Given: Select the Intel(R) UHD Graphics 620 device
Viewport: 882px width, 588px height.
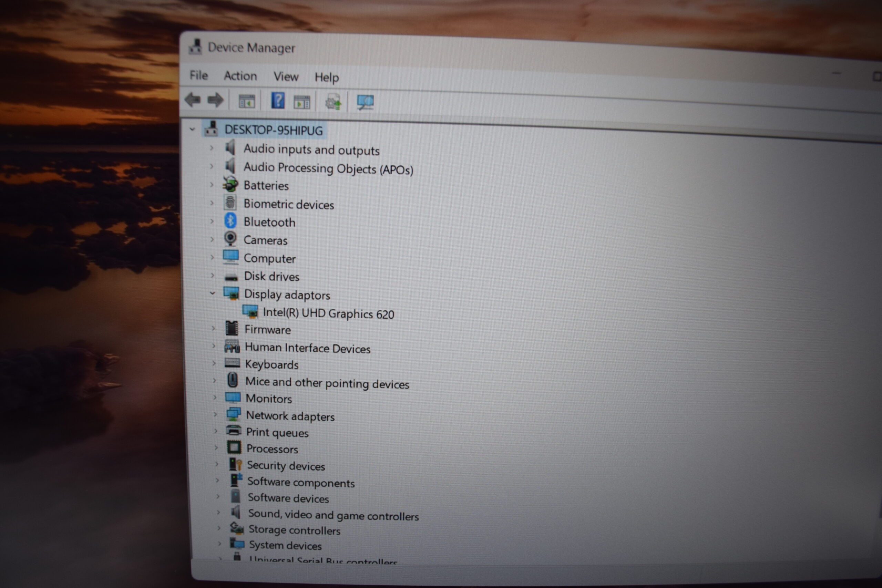Looking at the screenshot, I should 328,313.
